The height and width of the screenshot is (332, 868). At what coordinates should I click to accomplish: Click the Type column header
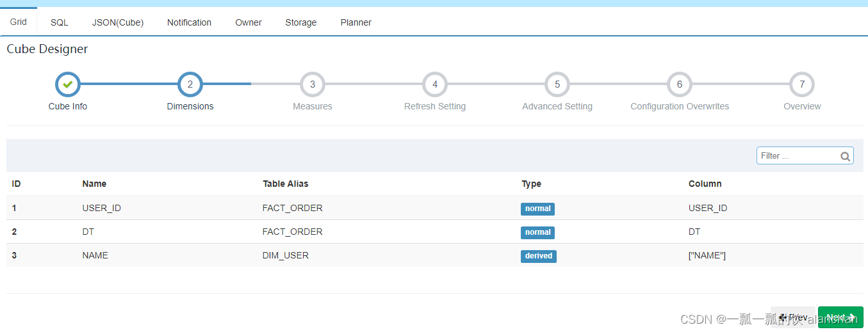531,184
